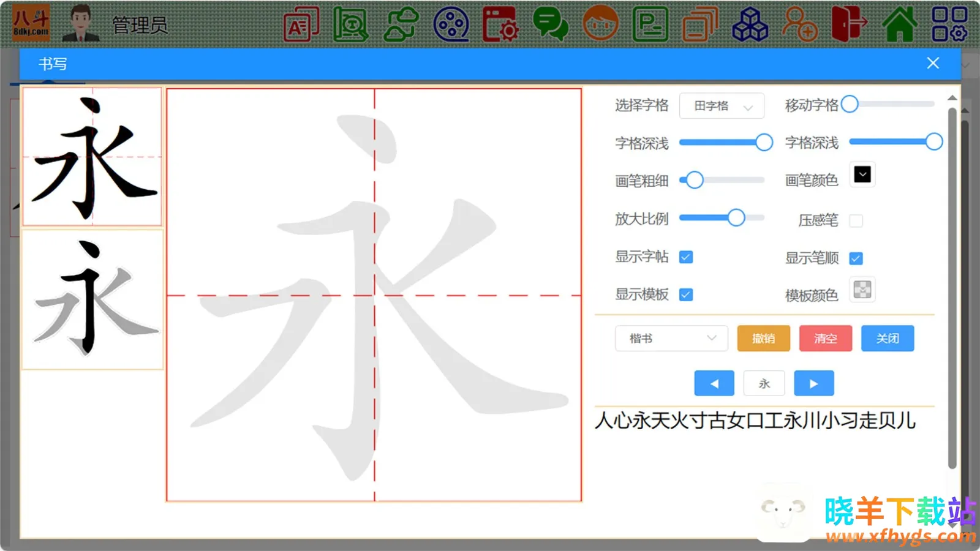Open the window settings gear icon
980x551 pixels.
[500, 24]
